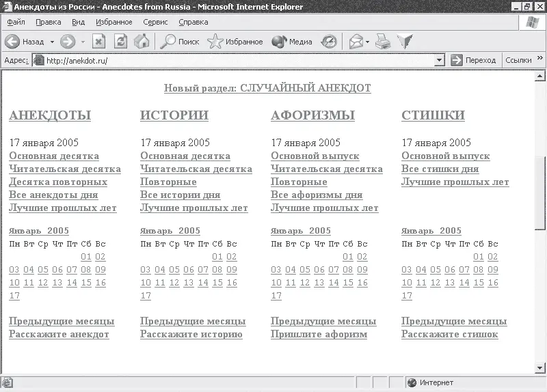Expand the Mail button dropdown arrow
Image resolution: width=547 pixels, height=392 pixels.
368,42
